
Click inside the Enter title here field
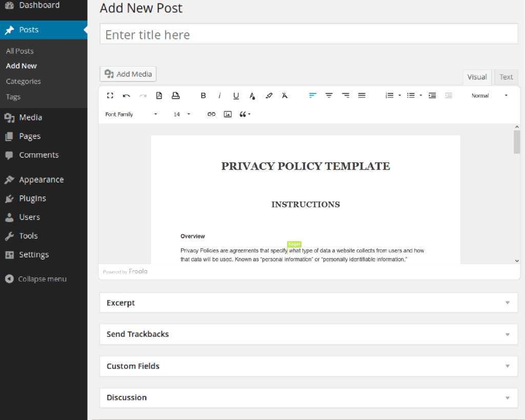308,33
